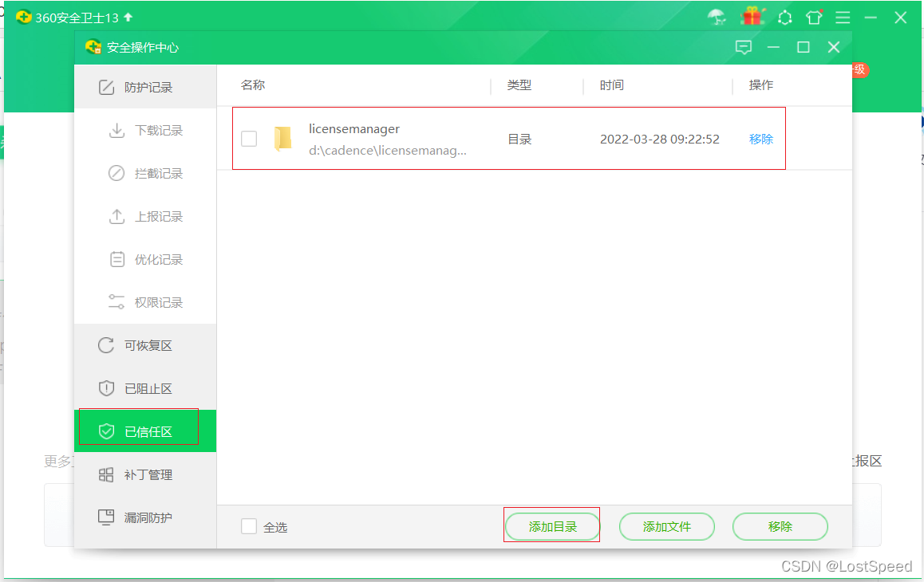Open the 拦截记录 interception records section
Viewport: 924px width, 582px height.
[118, 173]
